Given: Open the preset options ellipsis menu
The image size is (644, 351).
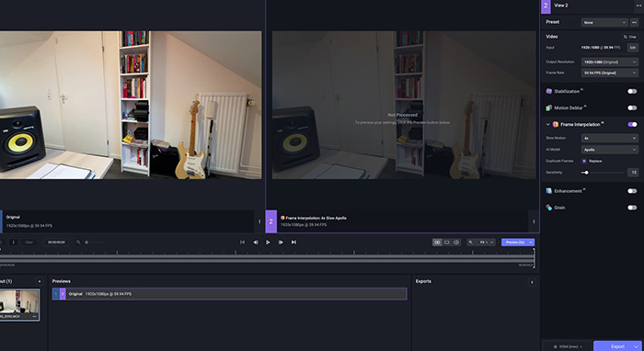Looking at the screenshot, I should [634, 22].
